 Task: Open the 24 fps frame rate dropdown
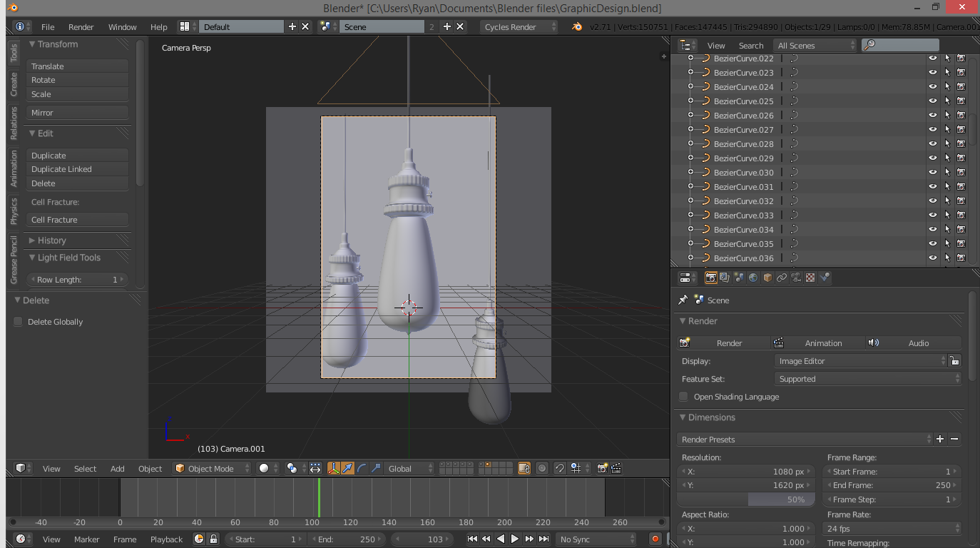892,529
